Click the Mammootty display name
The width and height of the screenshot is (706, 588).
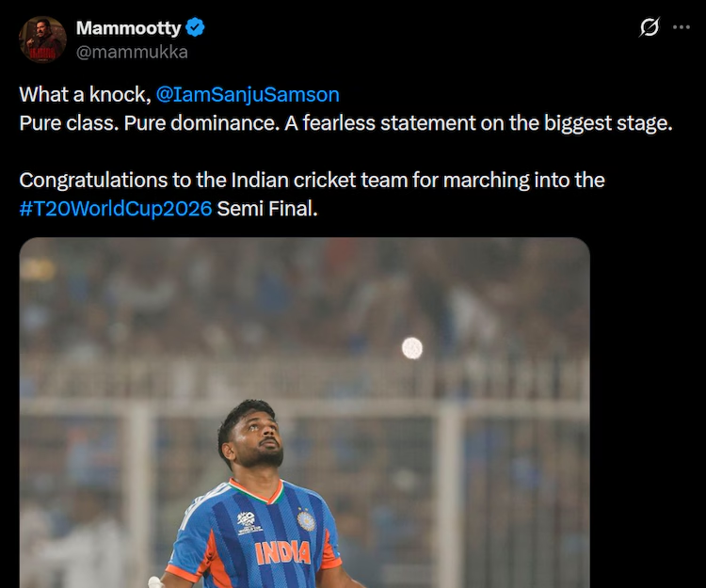click(x=129, y=28)
